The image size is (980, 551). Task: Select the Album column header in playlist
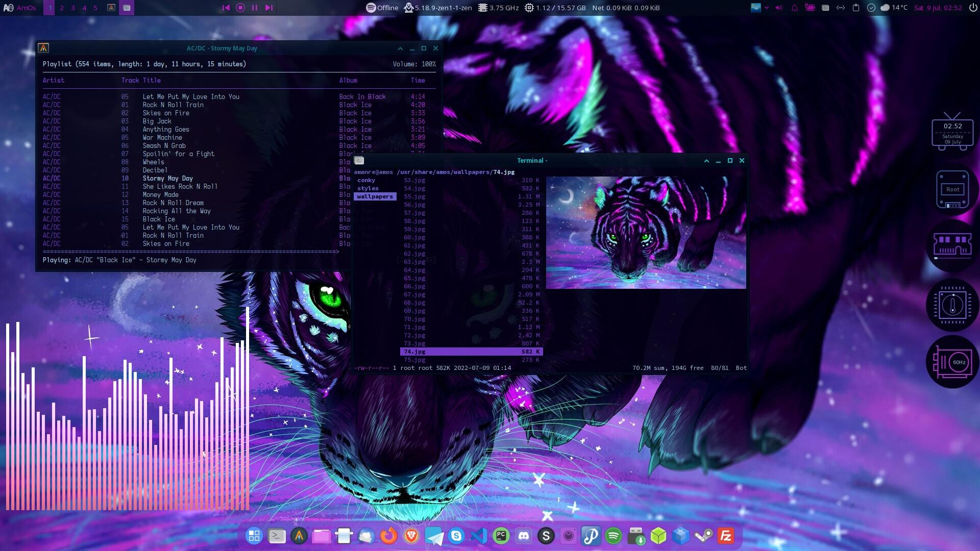click(x=348, y=80)
